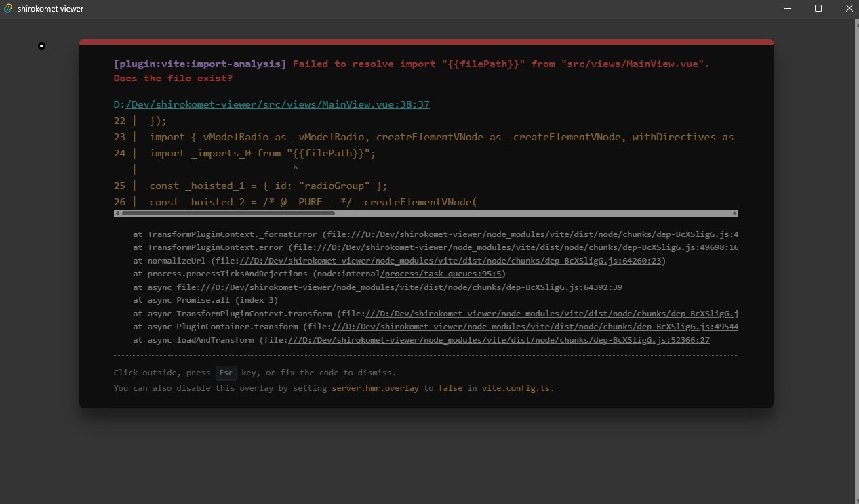Image resolution: width=859 pixels, height=504 pixels.
Task: Maximize the shirokomet viewer window
Action: coord(818,8)
